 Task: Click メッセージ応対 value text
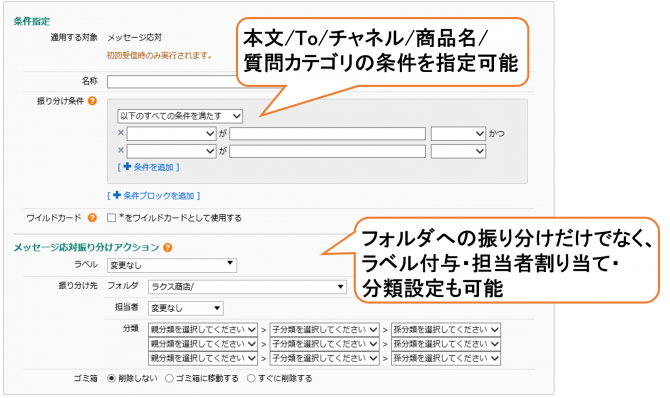point(134,38)
